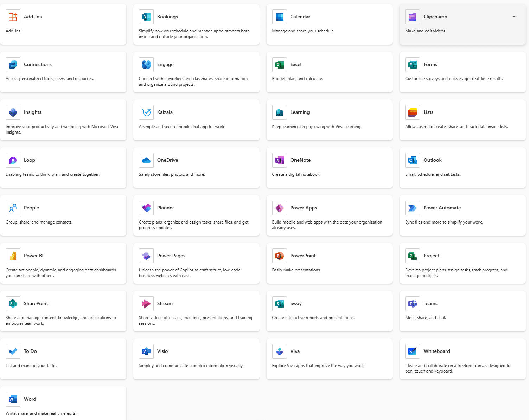Click the Power Pages icon
The height and width of the screenshot is (420, 529).
tap(146, 256)
